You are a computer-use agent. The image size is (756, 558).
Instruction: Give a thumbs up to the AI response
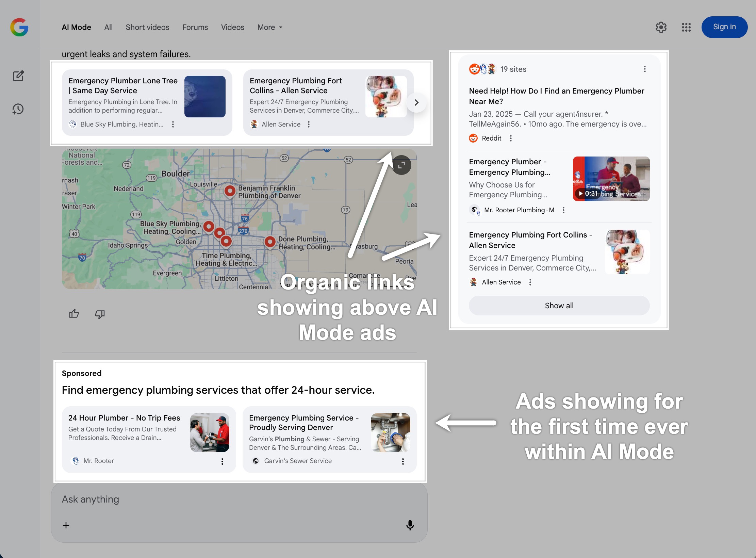(x=74, y=314)
